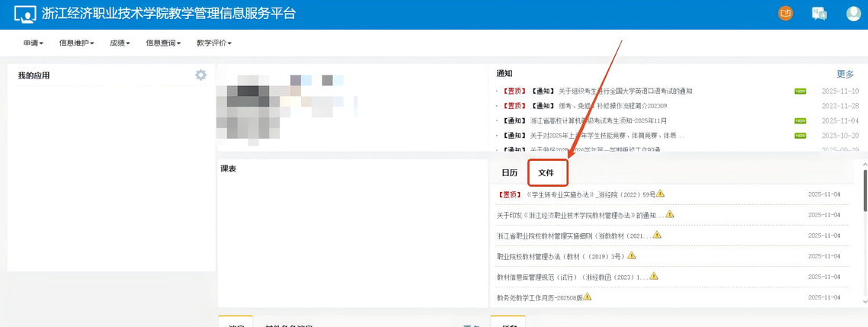
Task: Expand the 申请 dropdown menu
Action: point(33,43)
